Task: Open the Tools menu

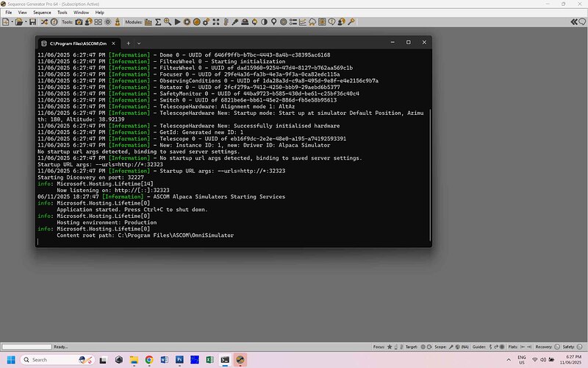Action: 62,13
